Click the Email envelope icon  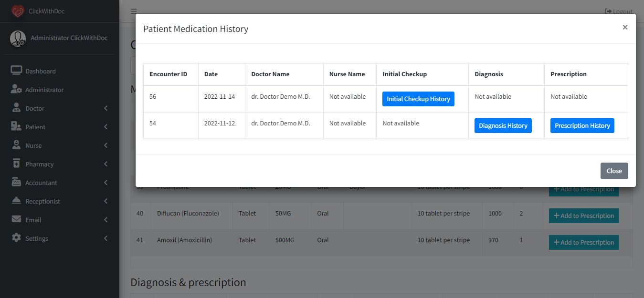pos(16,220)
